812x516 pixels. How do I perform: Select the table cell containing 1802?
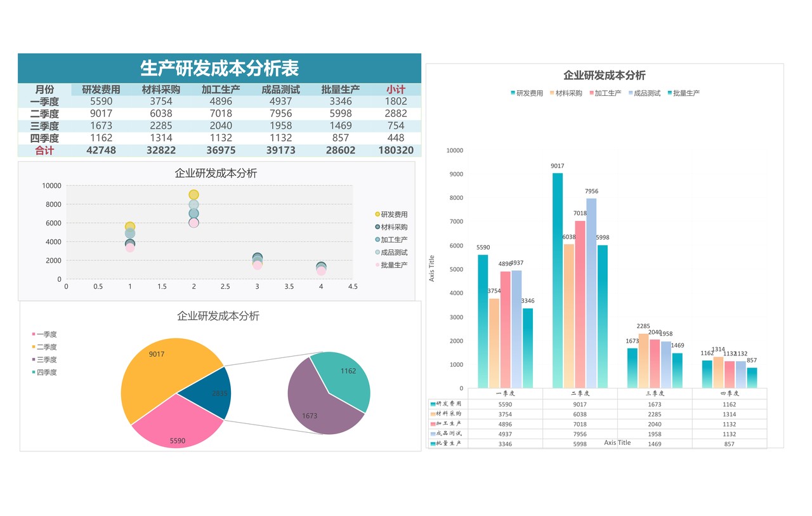(x=396, y=102)
